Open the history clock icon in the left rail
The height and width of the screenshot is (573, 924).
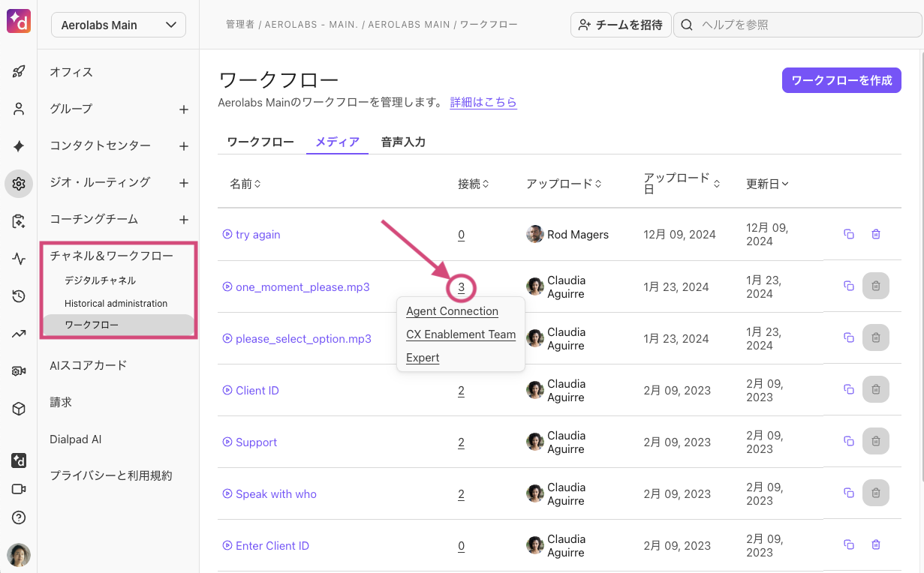(x=19, y=295)
